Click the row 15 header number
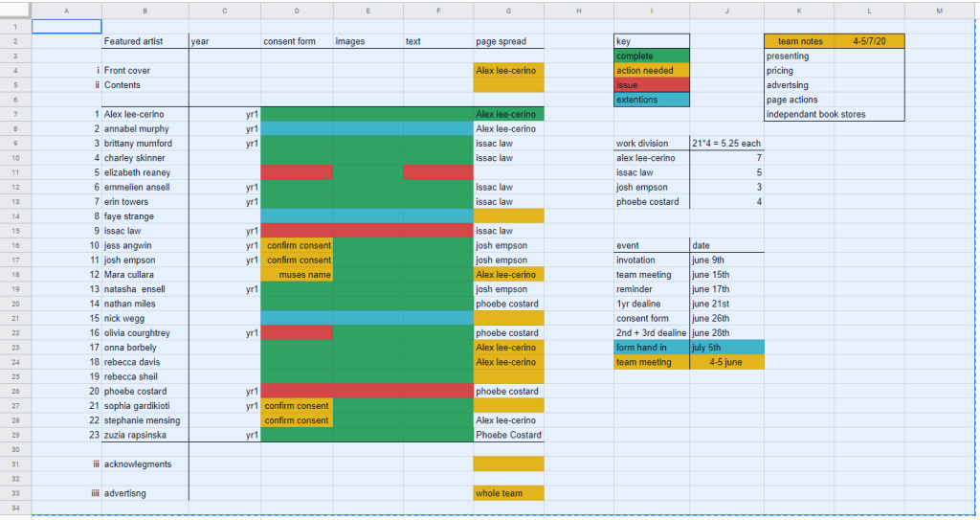The image size is (980, 520). [x=15, y=231]
